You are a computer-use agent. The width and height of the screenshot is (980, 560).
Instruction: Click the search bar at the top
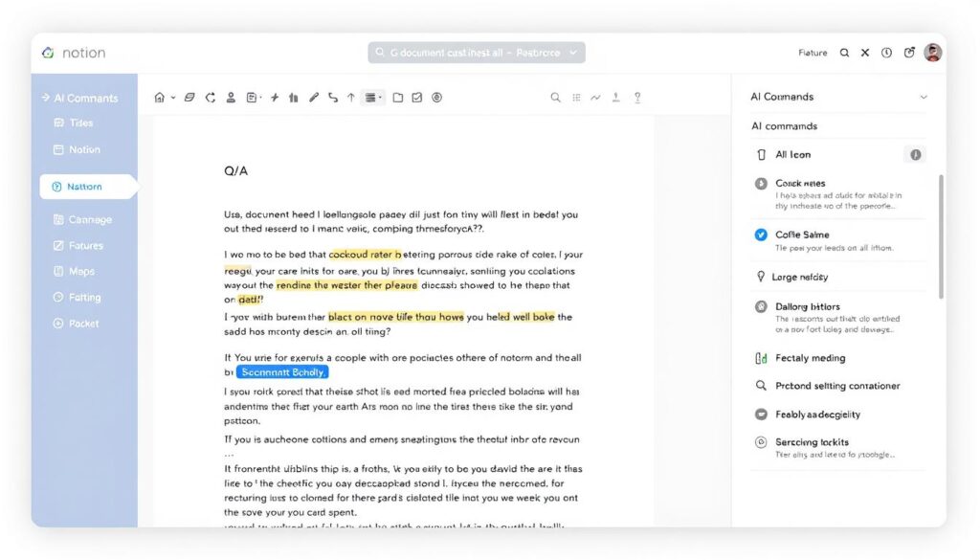(x=476, y=53)
